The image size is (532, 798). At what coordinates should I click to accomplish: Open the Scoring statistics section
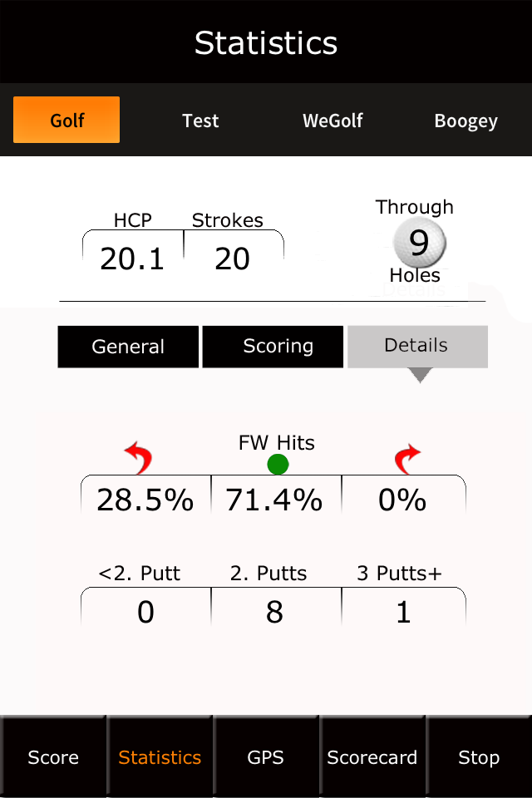[x=273, y=347]
